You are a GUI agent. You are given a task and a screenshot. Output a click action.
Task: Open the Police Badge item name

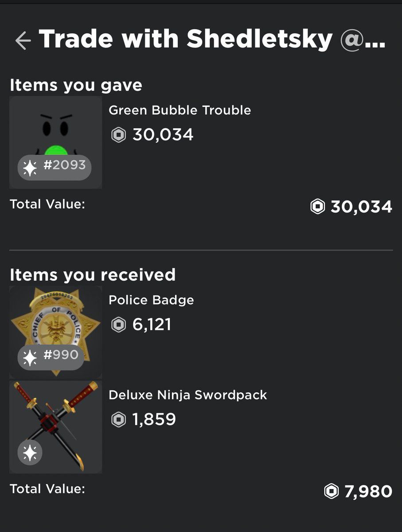click(x=151, y=300)
